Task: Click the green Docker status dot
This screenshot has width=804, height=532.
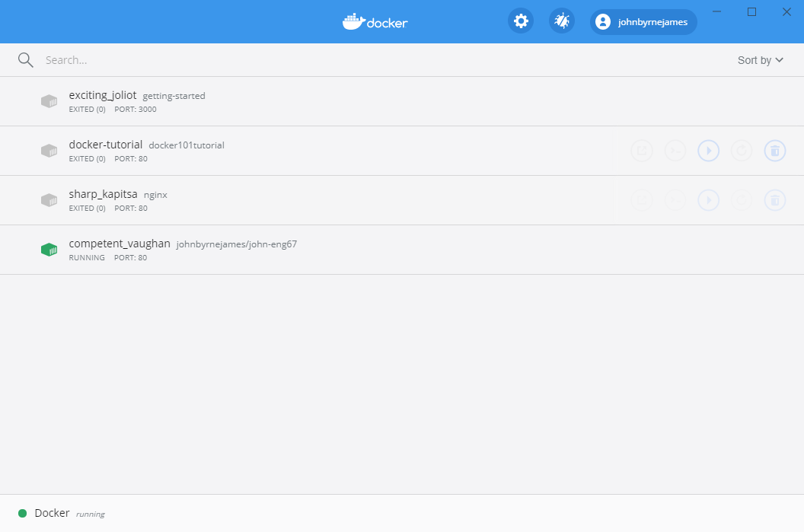Action: (x=23, y=513)
